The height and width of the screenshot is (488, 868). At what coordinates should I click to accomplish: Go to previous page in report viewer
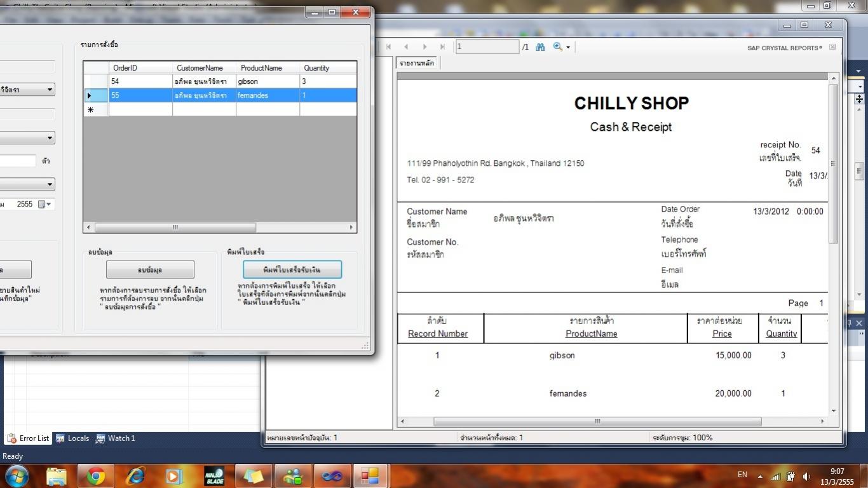pos(406,46)
